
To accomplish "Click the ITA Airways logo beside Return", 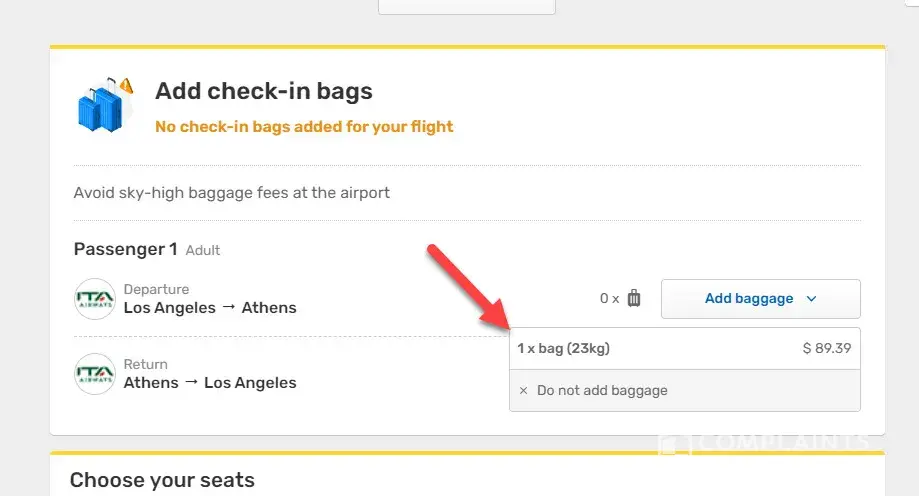I will tap(95, 373).
